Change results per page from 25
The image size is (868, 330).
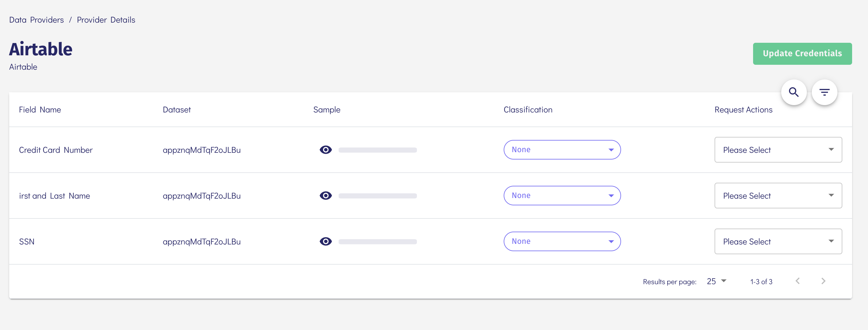(716, 281)
